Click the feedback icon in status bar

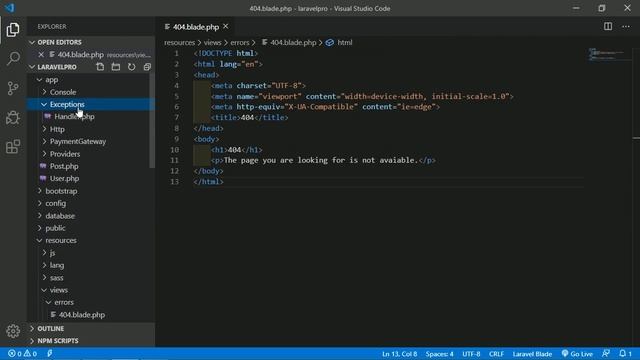click(x=606, y=354)
